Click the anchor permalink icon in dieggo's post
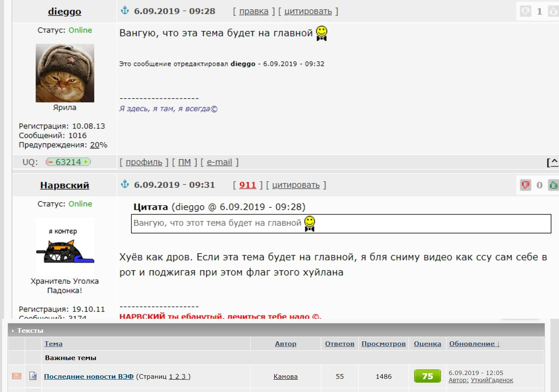Image resolution: width=559 pixels, height=392 pixels. (x=125, y=11)
